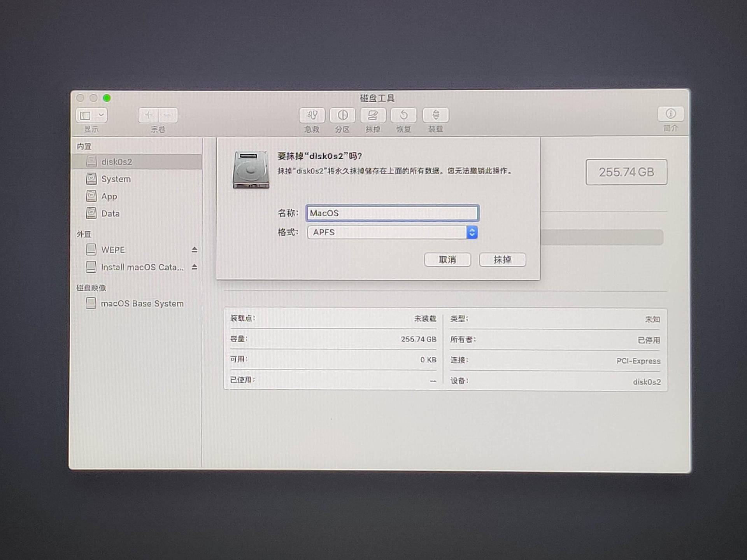The height and width of the screenshot is (560, 747).
Task: Select the App volume in sidebar
Action: 137,196
